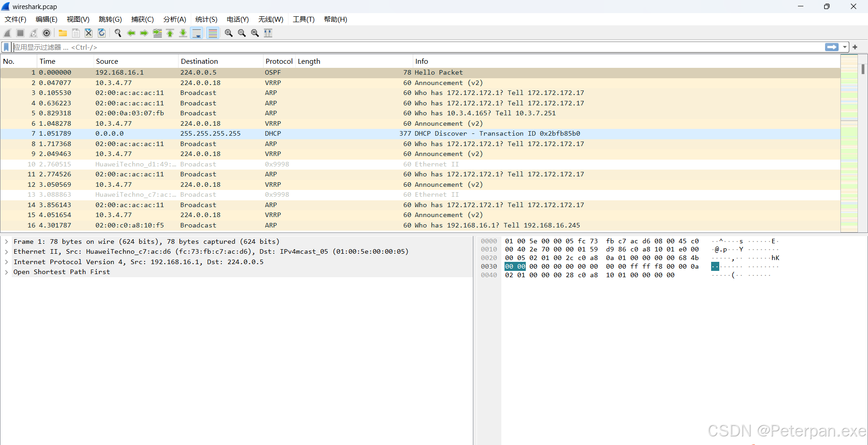Open the 无线(W) menu
Screen dimensions: 868x445
(271, 19)
